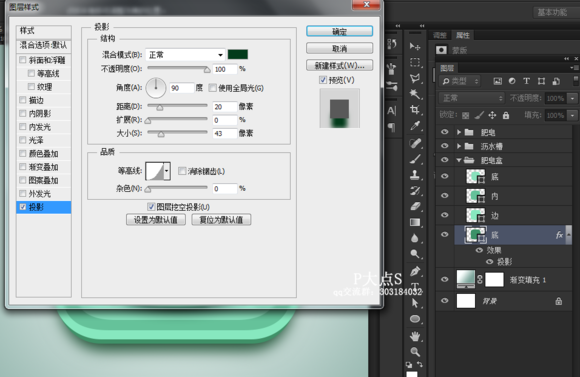Uncheck 预览 checkbox

click(x=323, y=80)
